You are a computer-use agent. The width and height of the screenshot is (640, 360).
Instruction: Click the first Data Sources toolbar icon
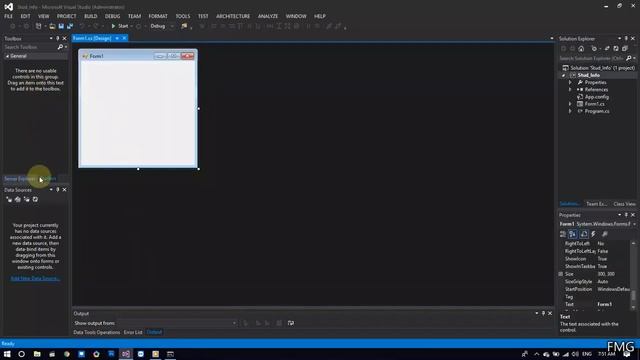click(x=9, y=200)
